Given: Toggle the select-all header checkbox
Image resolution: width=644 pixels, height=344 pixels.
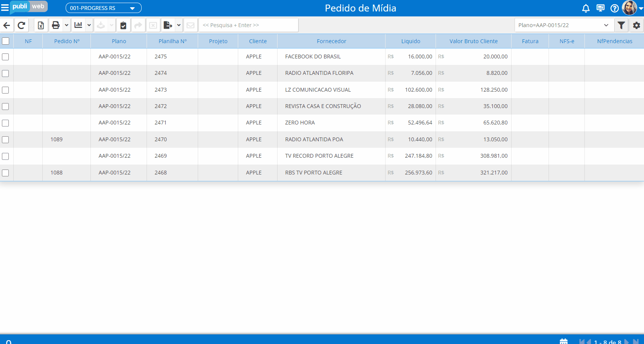Looking at the screenshot, I should tap(6, 41).
